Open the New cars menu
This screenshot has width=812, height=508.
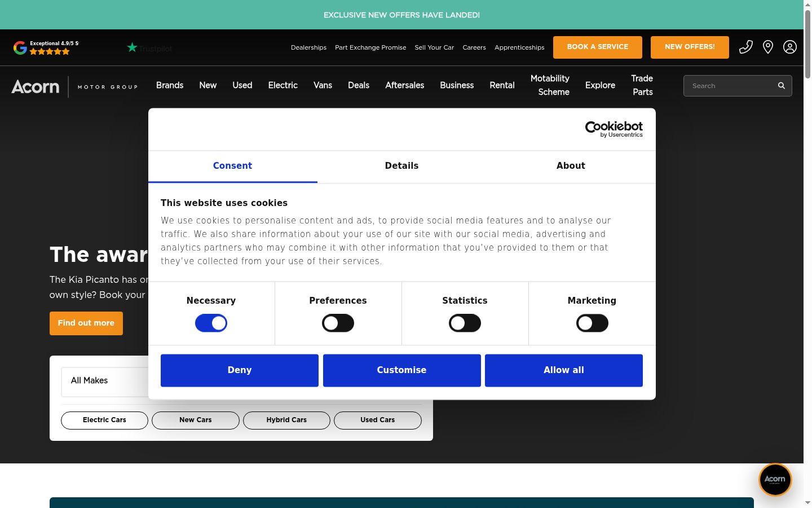coord(208,85)
